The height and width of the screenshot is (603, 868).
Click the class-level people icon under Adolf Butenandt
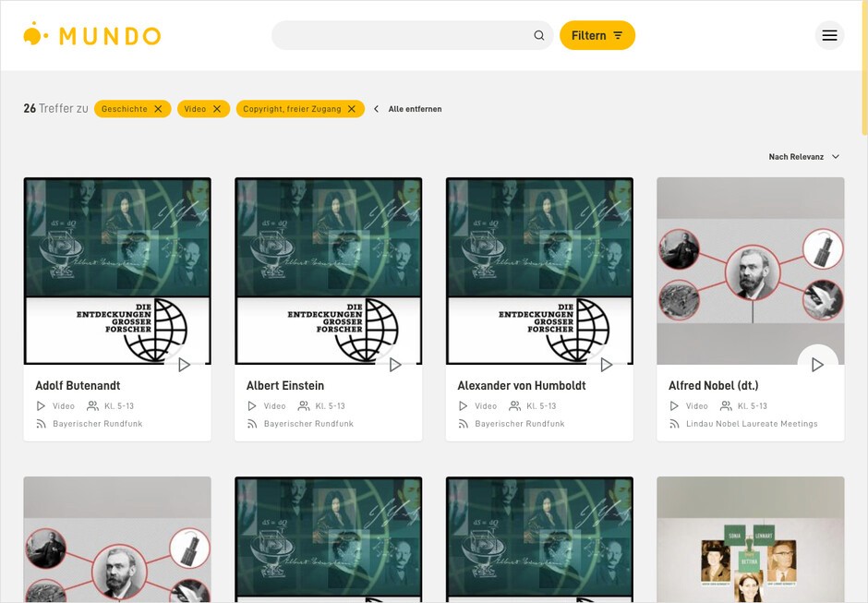pyautogui.click(x=92, y=406)
